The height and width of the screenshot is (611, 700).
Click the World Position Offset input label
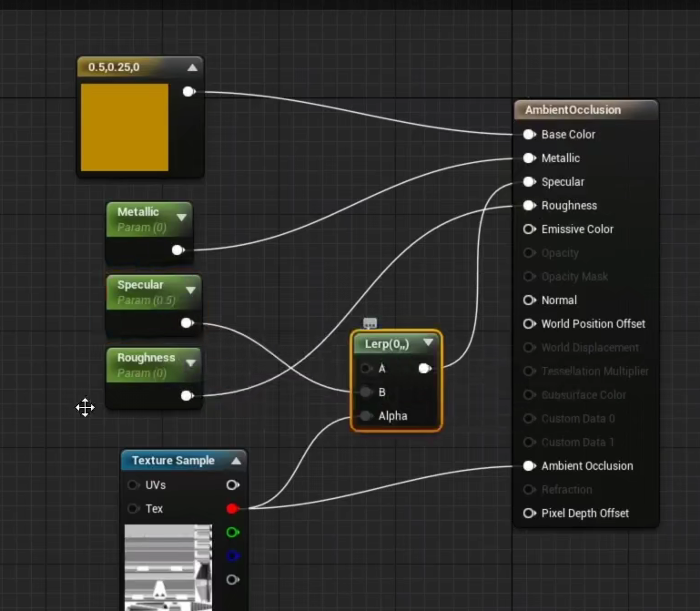tap(593, 324)
